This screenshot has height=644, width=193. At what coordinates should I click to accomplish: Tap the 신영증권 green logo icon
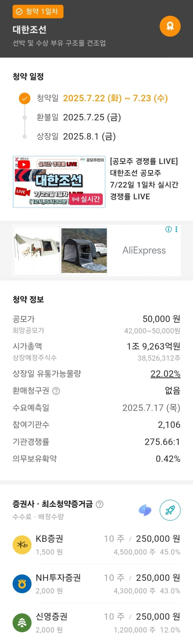tap(22, 623)
